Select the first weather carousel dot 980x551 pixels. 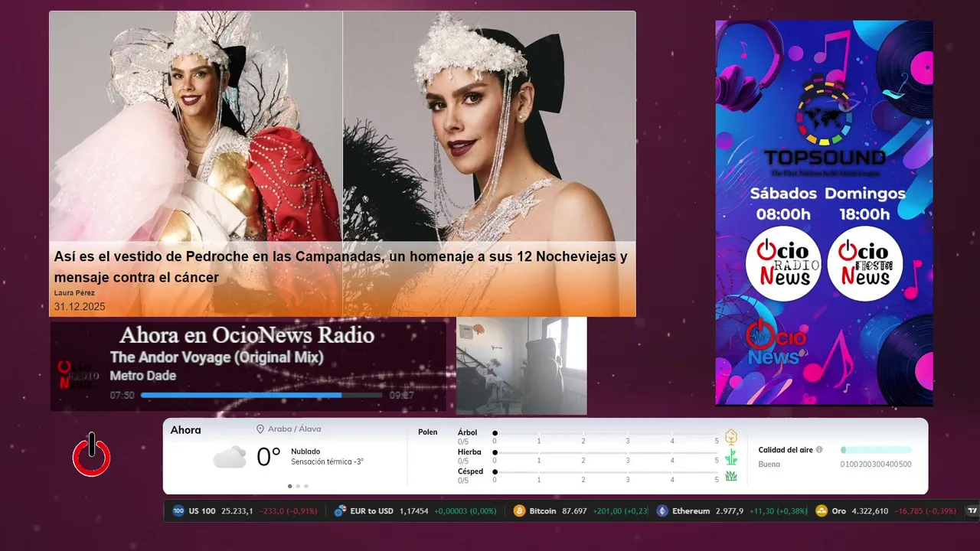pyautogui.click(x=290, y=486)
